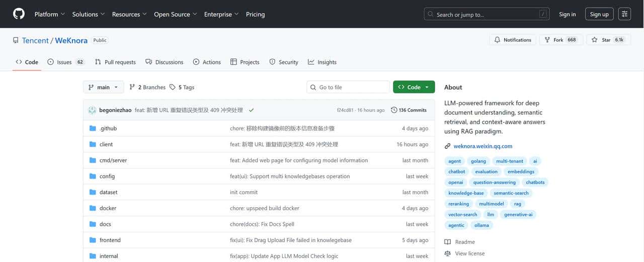Open the green Code dropdown button

(414, 87)
